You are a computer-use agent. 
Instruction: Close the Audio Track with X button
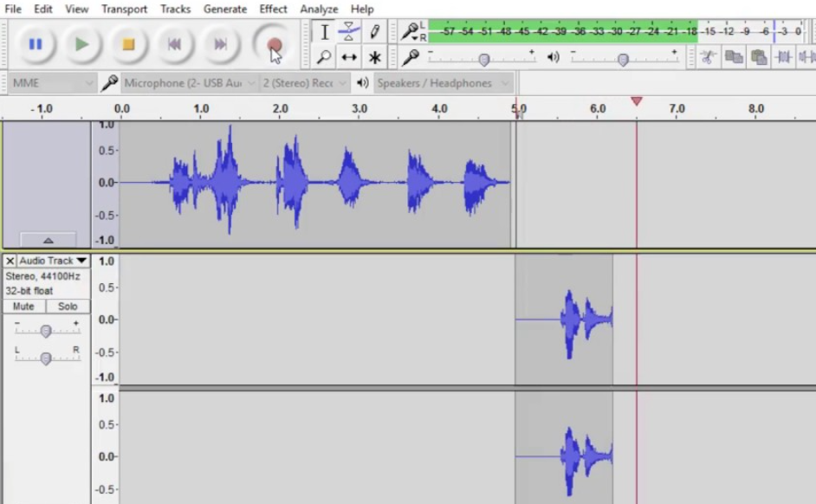10,261
